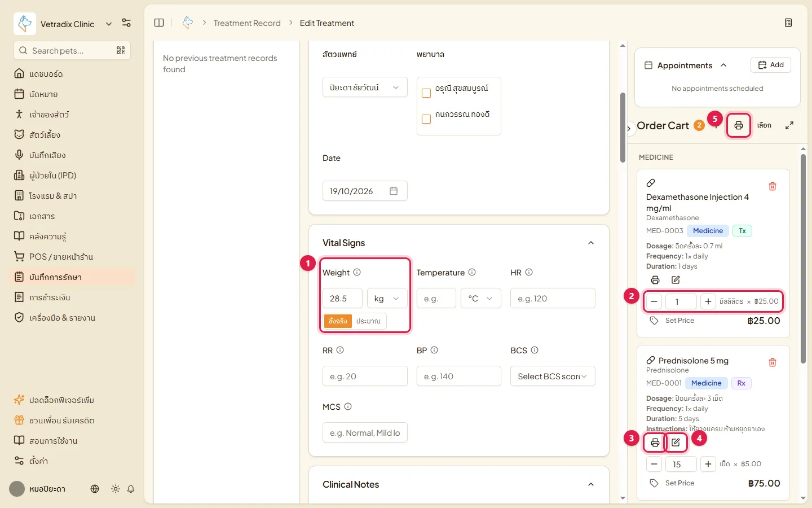Delete Prednisolone 5 mg from cart

pyautogui.click(x=773, y=362)
